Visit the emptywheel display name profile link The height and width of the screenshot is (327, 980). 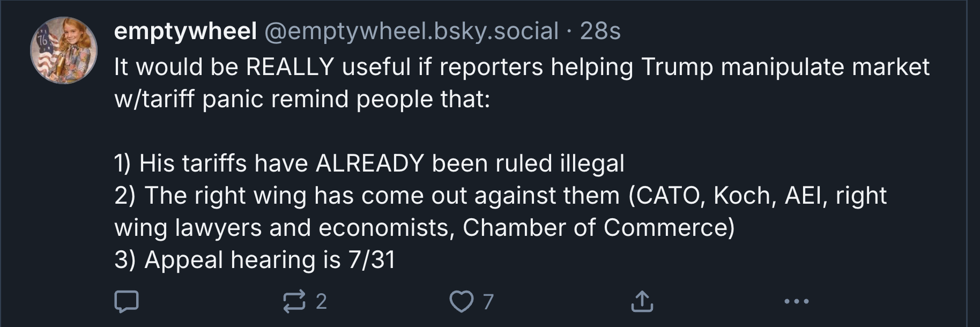click(x=185, y=32)
